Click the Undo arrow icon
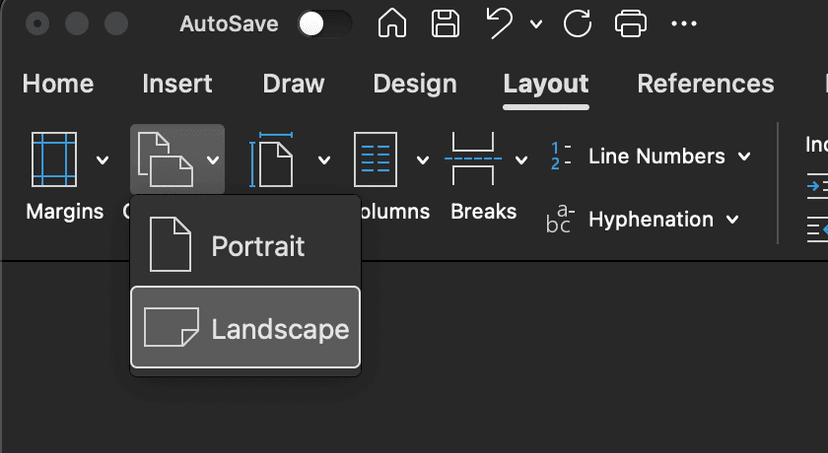This screenshot has width=828, height=453. [500, 23]
